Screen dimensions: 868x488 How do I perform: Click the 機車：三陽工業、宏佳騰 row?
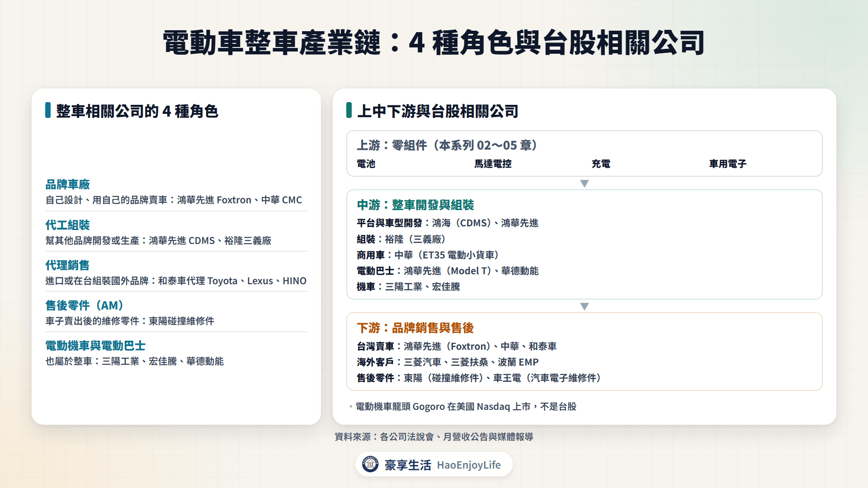(x=408, y=286)
